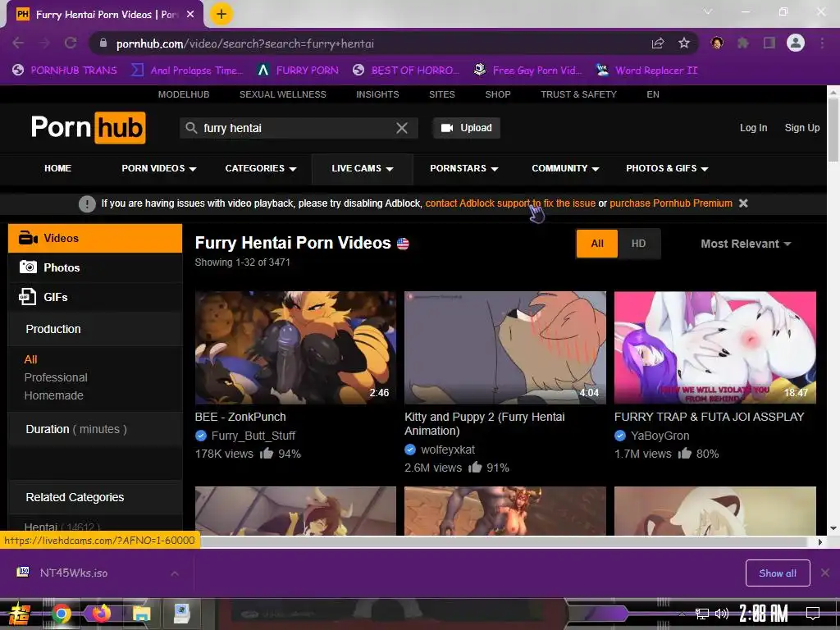Click the share page icon in address bar
Image resolution: width=840 pixels, height=630 pixels.
658,43
